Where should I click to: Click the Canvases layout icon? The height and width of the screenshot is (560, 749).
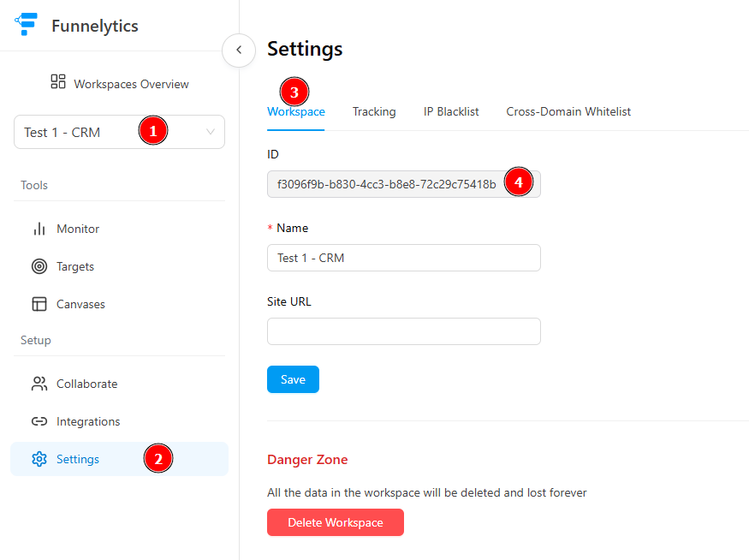(39, 304)
